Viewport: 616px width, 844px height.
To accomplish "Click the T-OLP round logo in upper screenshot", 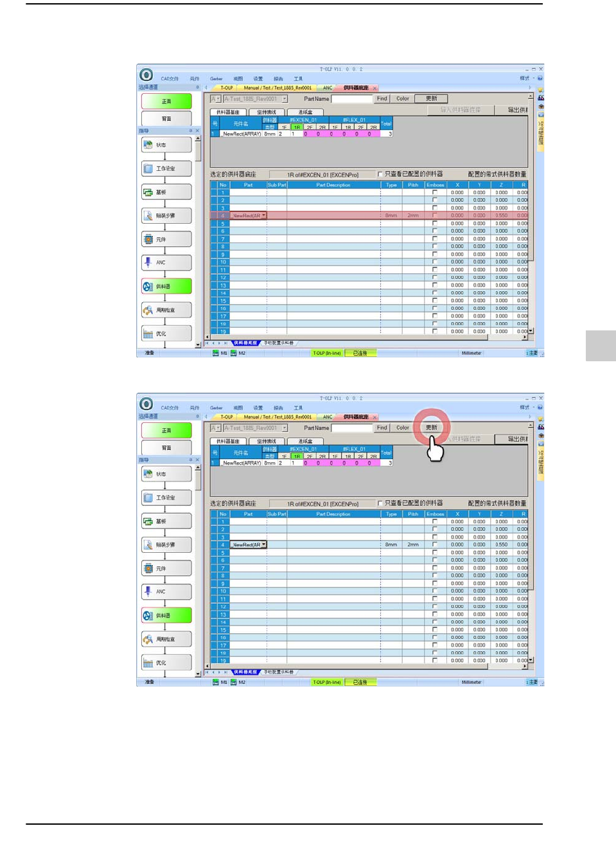I will pyautogui.click(x=146, y=75).
